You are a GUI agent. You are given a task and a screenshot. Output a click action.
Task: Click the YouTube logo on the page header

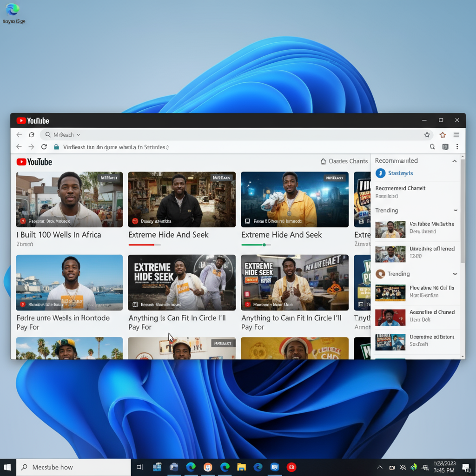pyautogui.click(x=34, y=162)
